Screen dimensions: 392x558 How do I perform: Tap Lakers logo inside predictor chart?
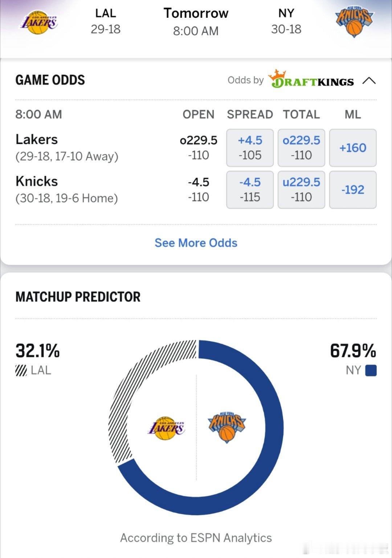tap(166, 428)
